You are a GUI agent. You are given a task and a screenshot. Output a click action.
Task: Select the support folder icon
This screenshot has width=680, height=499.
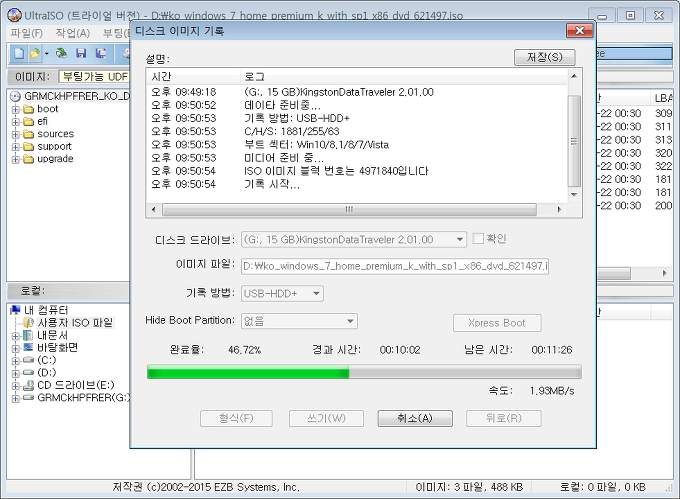click(29, 147)
